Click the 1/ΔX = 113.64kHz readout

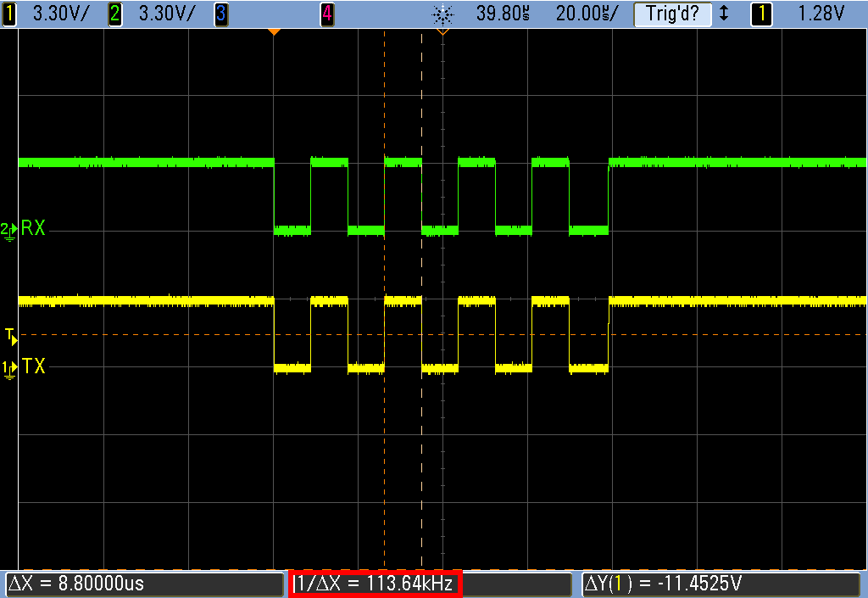pyautogui.click(x=375, y=584)
